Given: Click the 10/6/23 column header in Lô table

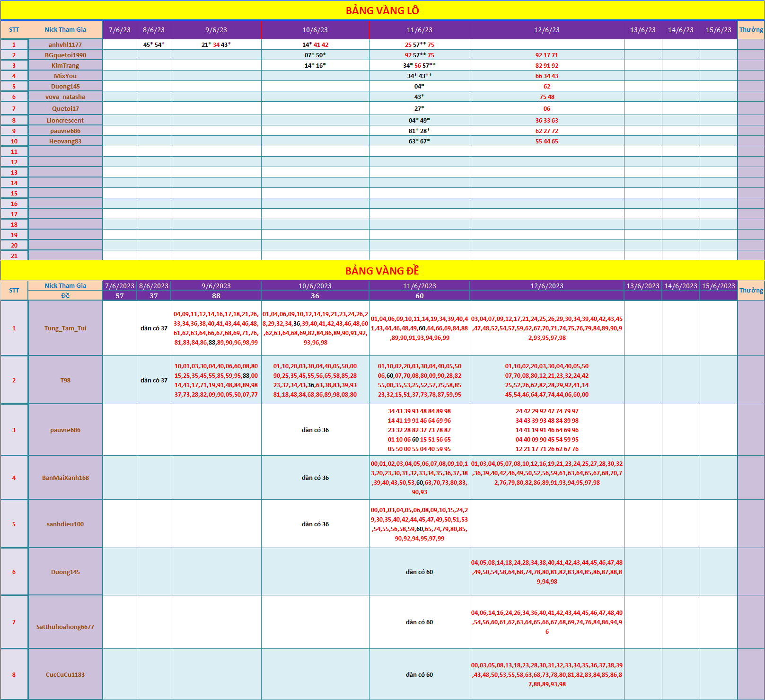Looking at the screenshot, I should (315, 30).
